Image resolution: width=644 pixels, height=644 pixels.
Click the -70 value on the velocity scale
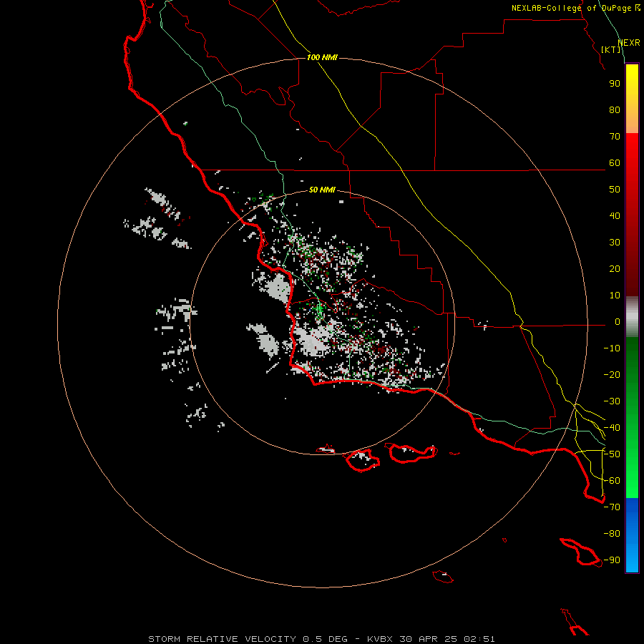tap(612, 507)
